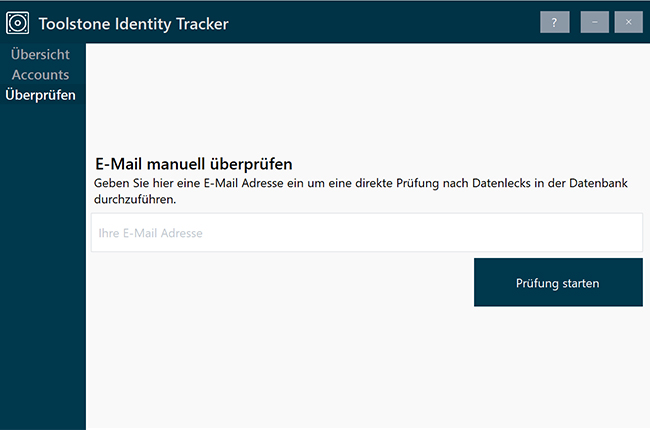
Task: Open help with the question mark button
Action: tap(554, 22)
